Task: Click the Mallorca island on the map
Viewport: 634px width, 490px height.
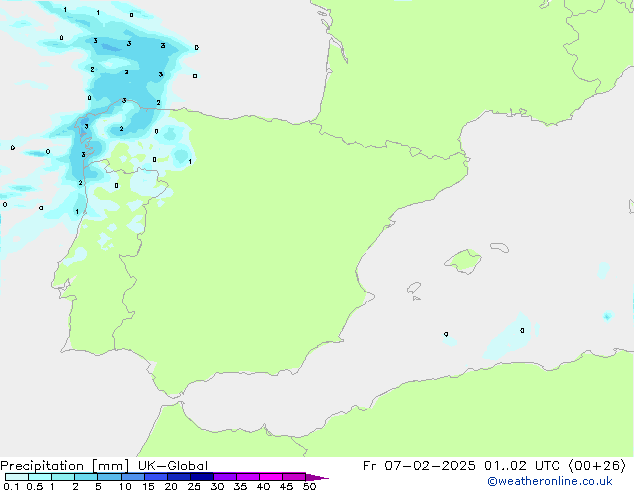Action: 463,261
